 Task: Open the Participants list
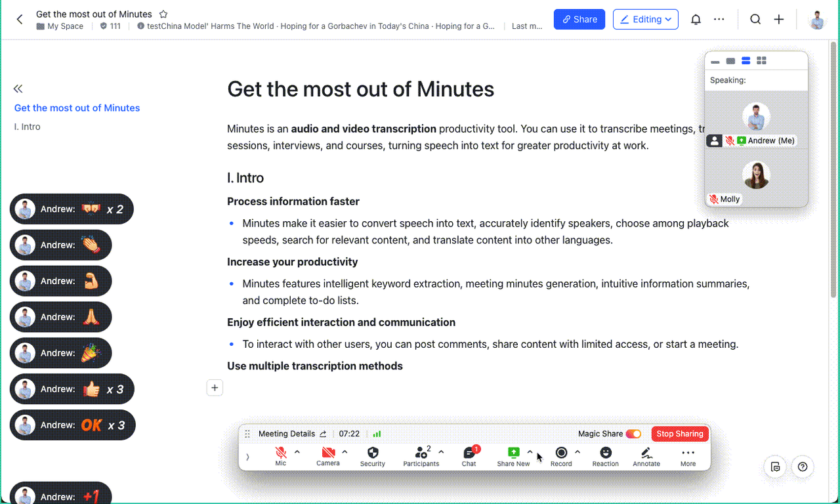pyautogui.click(x=421, y=453)
